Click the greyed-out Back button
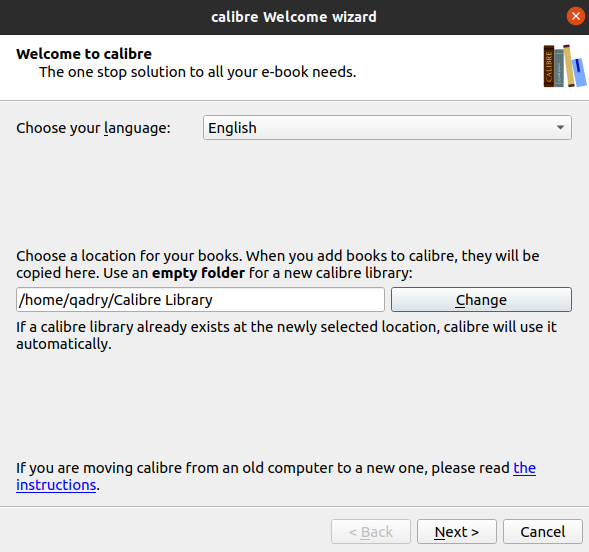This screenshot has width=589, height=552. click(371, 532)
